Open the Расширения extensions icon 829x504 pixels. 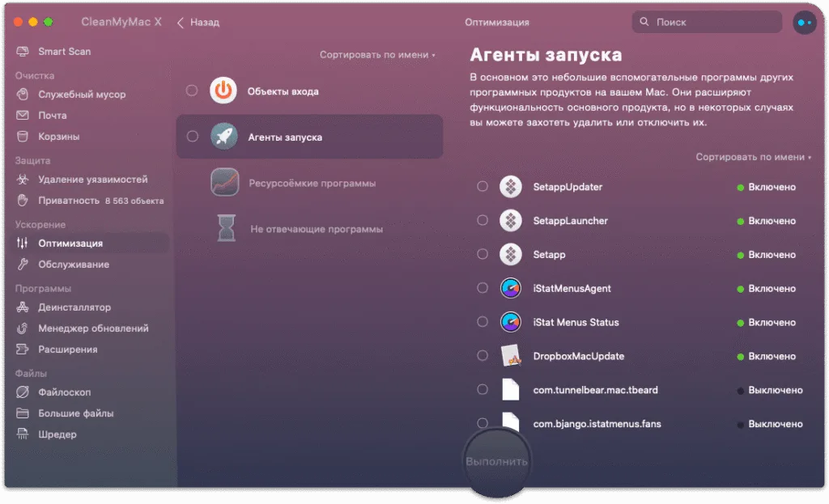pos(22,349)
